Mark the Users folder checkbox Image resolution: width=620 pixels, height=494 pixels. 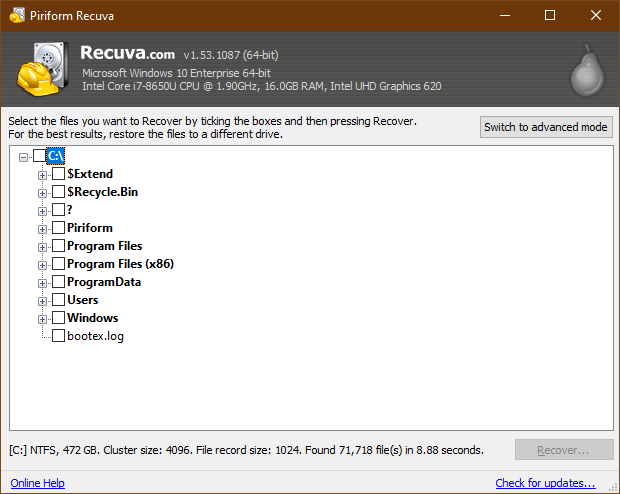tap(58, 300)
